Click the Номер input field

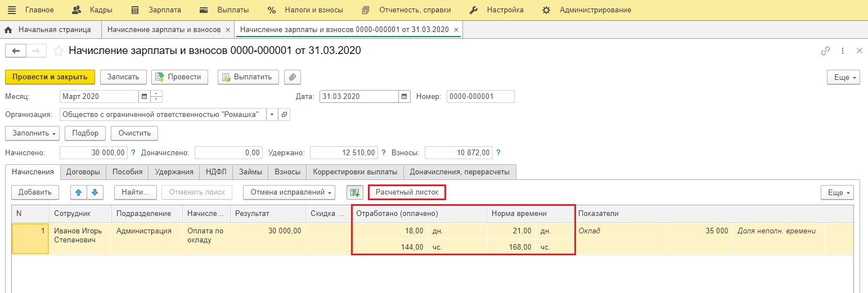tap(480, 97)
